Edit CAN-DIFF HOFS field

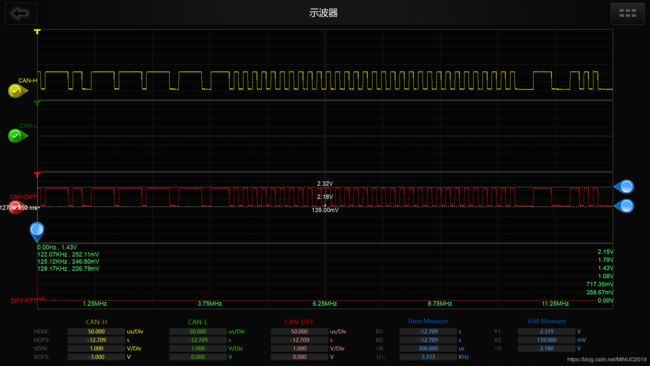[x=299, y=340]
